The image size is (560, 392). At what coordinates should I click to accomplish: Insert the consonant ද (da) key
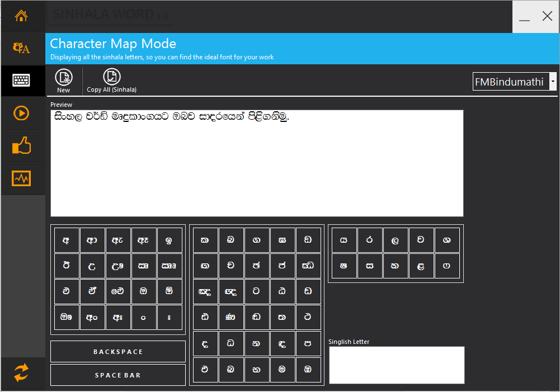pyautogui.click(x=205, y=344)
